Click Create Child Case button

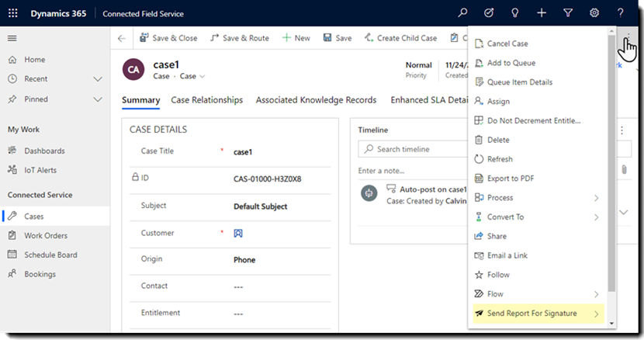(x=400, y=38)
